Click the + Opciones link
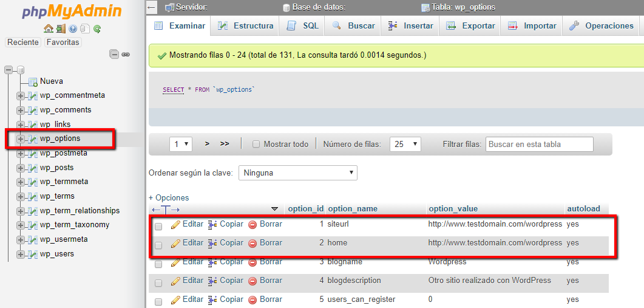The width and height of the screenshot is (644, 308). [x=169, y=198]
